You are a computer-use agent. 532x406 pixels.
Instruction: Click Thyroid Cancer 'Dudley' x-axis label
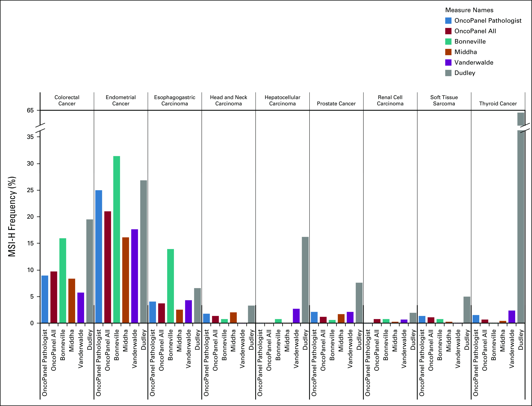[521, 340]
